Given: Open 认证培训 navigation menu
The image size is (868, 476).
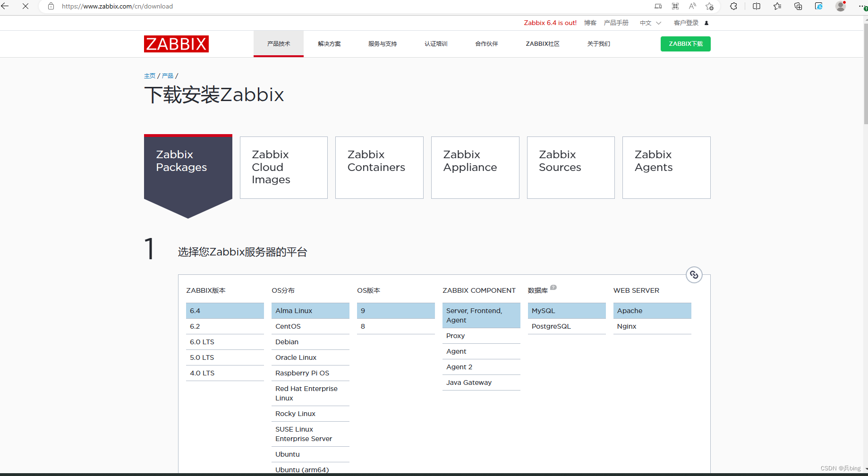Looking at the screenshot, I should coord(436,43).
